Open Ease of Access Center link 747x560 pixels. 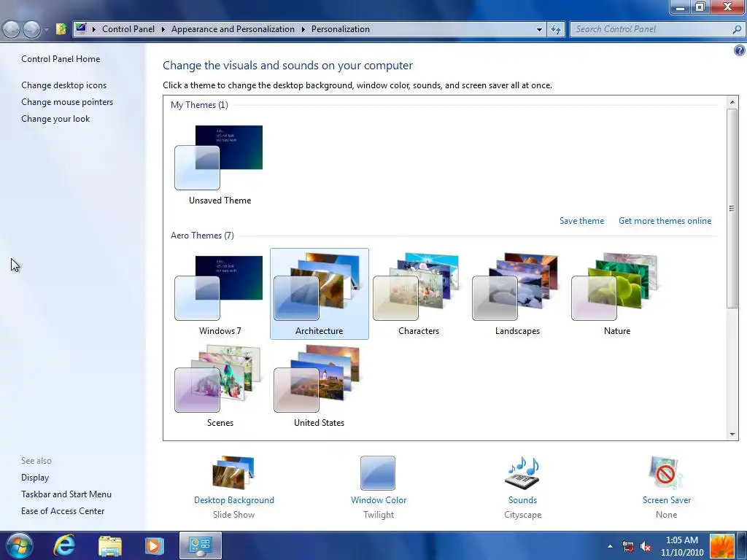[63, 511]
